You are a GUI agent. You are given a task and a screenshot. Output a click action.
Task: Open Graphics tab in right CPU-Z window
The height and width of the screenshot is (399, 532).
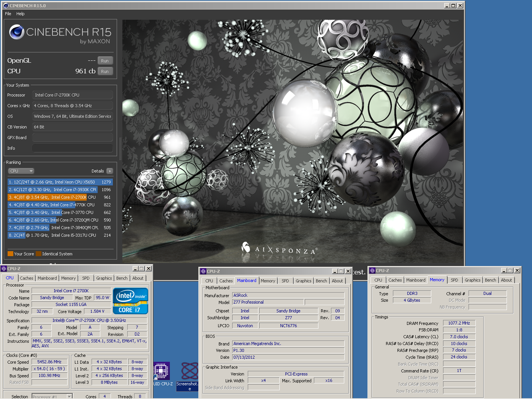coord(473,280)
